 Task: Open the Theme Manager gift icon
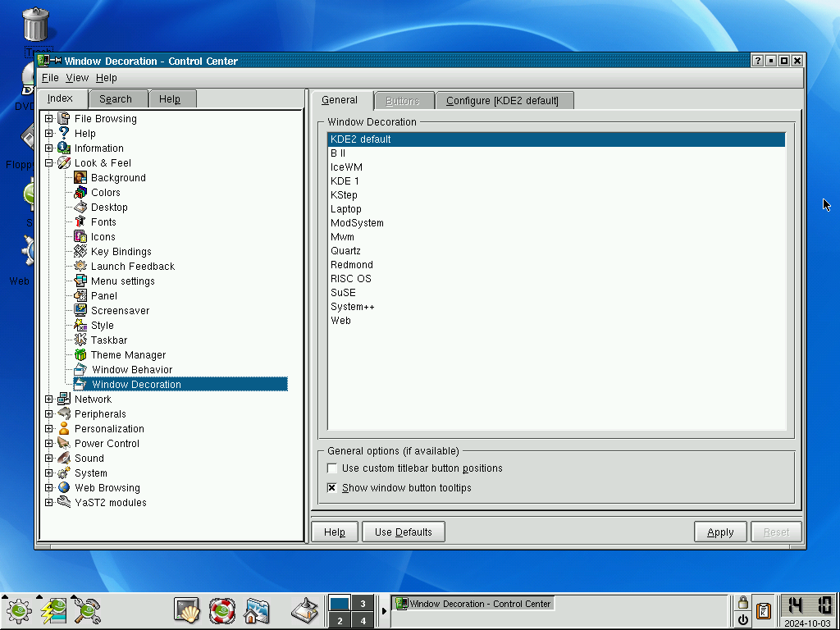(80, 354)
